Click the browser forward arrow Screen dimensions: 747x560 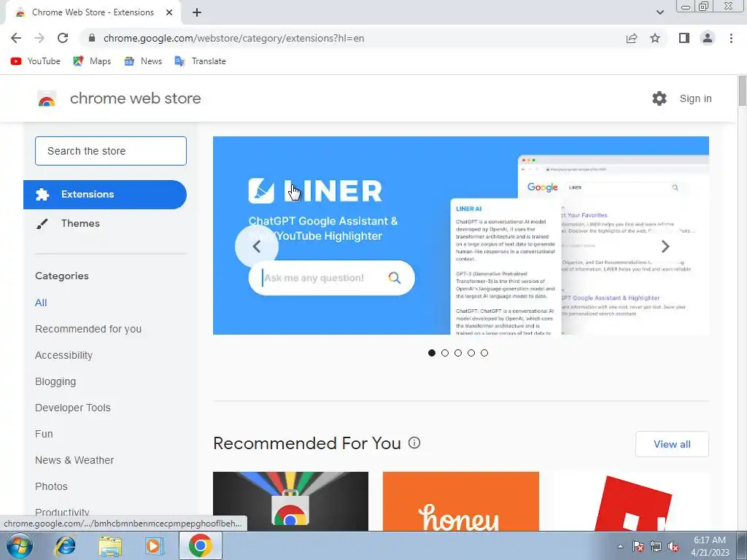39,38
